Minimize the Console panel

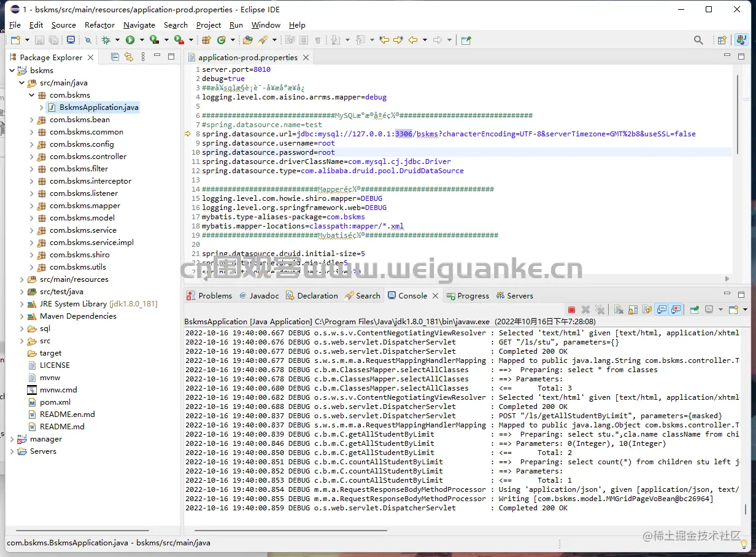tap(727, 294)
